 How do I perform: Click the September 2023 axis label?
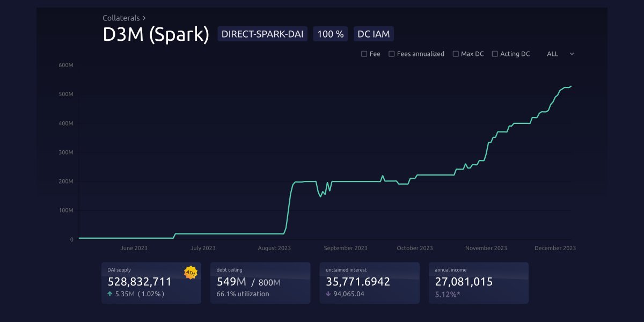pos(346,248)
